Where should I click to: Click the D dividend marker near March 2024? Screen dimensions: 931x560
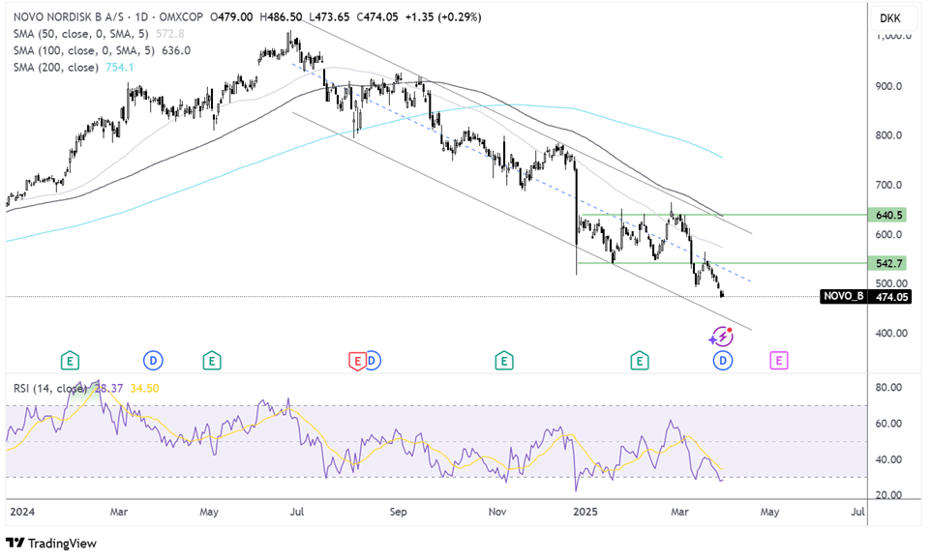153,360
